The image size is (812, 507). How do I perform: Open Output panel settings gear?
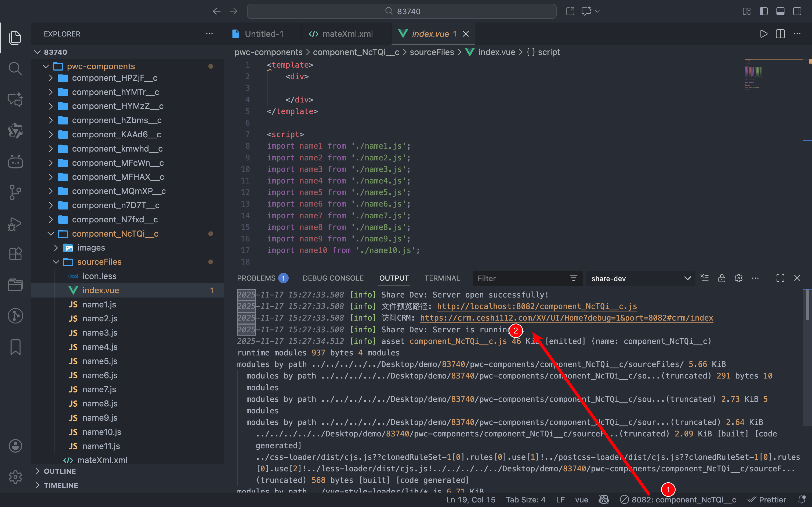tap(739, 278)
